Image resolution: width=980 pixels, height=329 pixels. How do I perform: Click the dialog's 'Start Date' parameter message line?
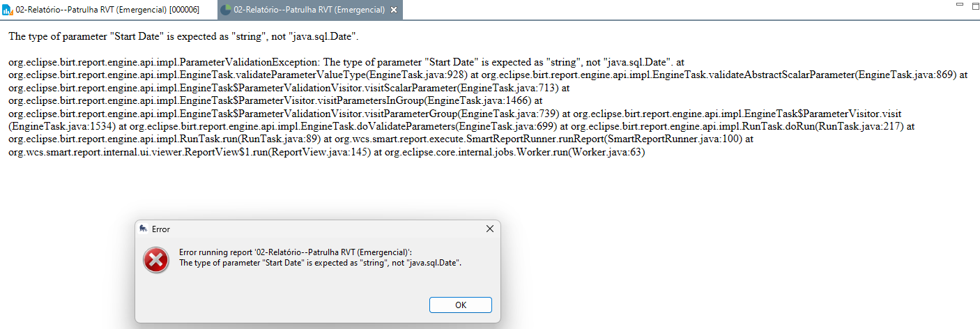click(x=320, y=263)
